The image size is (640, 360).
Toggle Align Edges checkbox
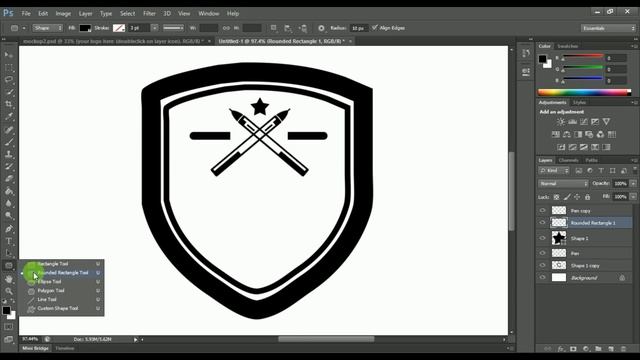(x=374, y=28)
